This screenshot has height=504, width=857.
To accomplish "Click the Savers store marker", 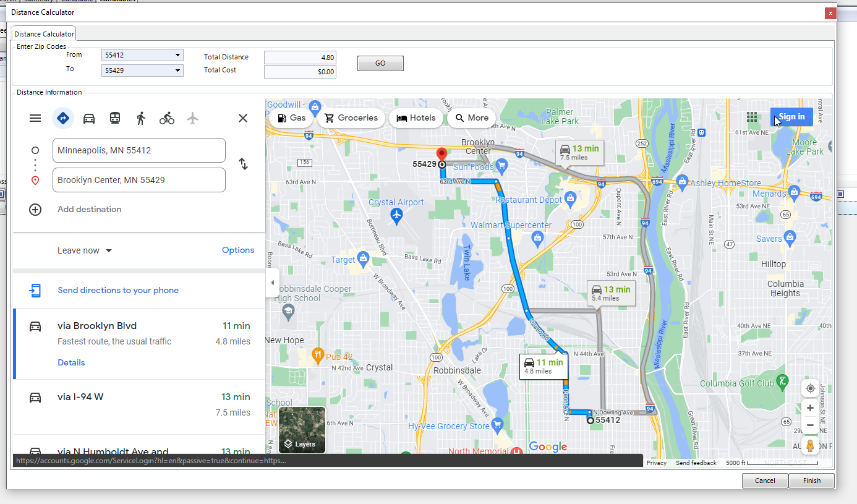I will (x=790, y=236).
